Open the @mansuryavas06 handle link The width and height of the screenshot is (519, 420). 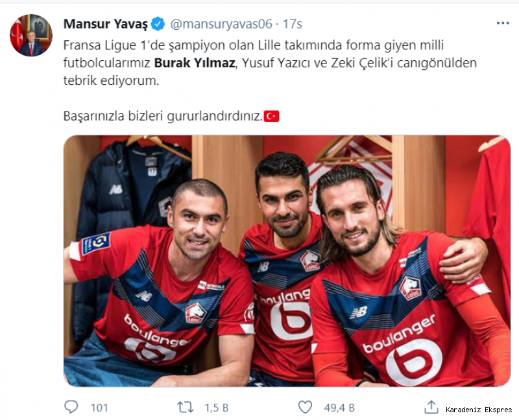[x=221, y=24]
